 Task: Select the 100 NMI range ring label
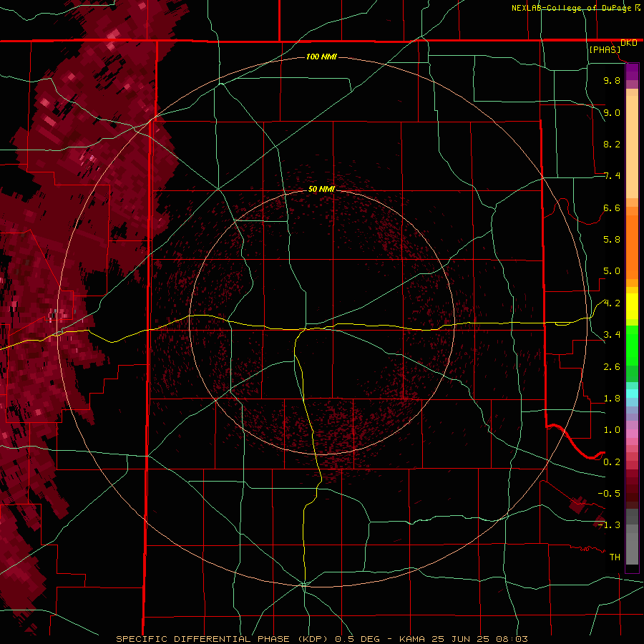coord(321,57)
